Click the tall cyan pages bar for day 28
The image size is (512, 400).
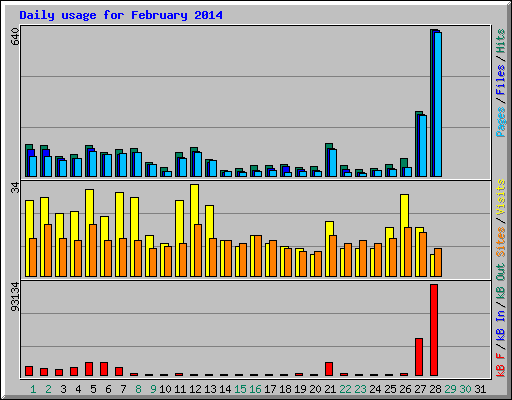pyautogui.click(x=438, y=104)
